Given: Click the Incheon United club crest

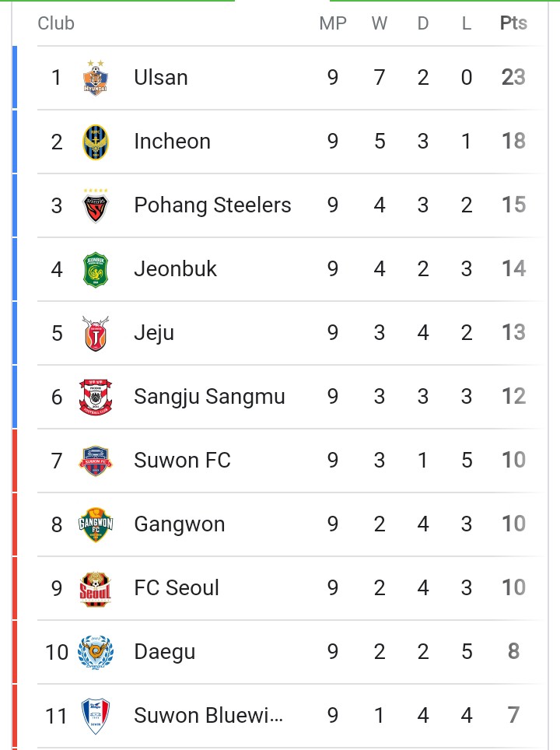Looking at the screenshot, I should 96,142.
